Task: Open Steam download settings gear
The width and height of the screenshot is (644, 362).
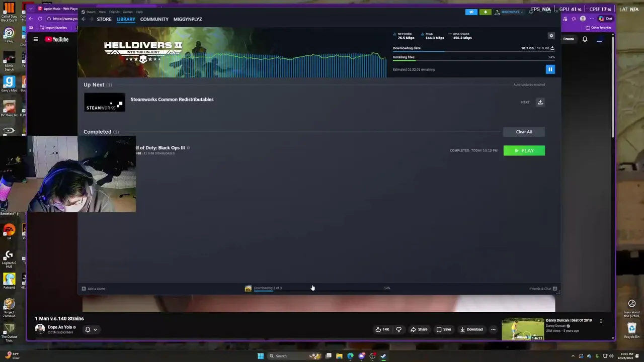Action: pyautogui.click(x=551, y=36)
